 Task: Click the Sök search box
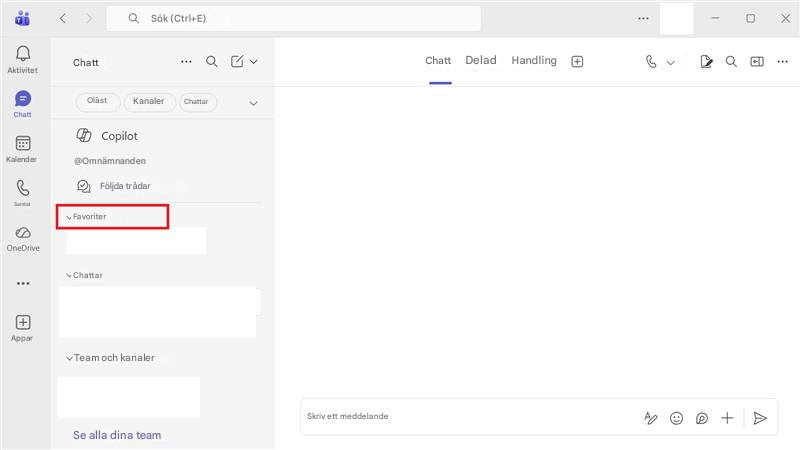pos(293,18)
